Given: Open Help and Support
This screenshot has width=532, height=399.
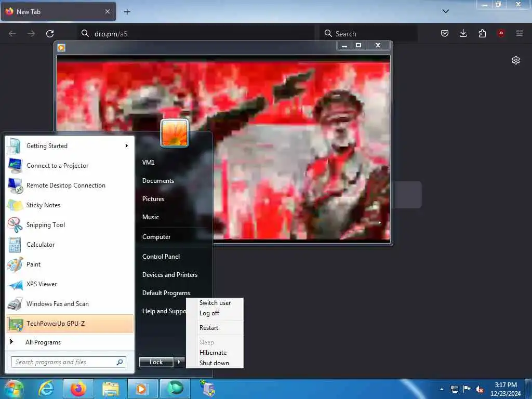Looking at the screenshot, I should [x=164, y=311].
